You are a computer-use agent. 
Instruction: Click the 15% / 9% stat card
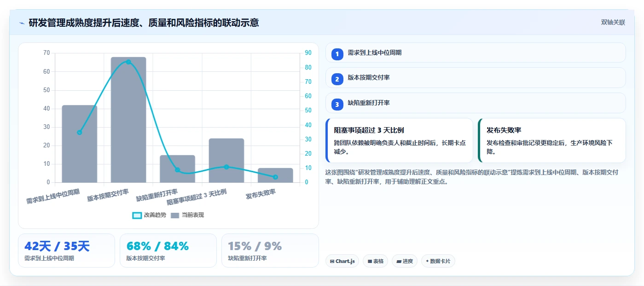(270, 251)
